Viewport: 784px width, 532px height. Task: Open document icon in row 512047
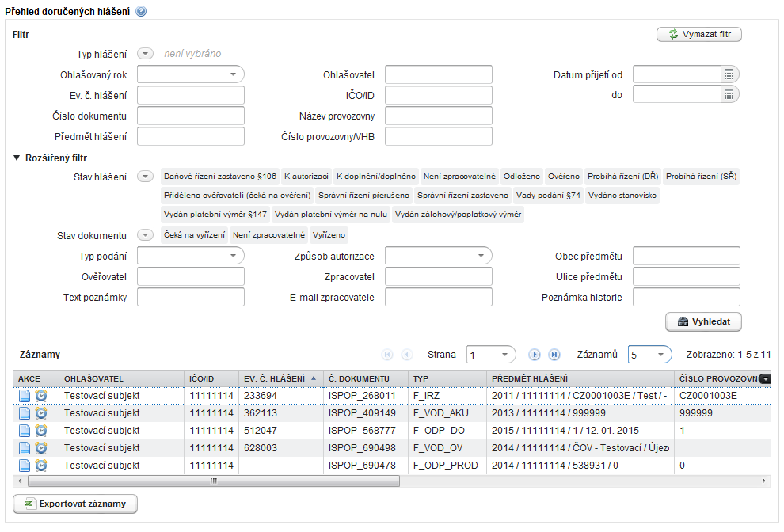point(25,431)
